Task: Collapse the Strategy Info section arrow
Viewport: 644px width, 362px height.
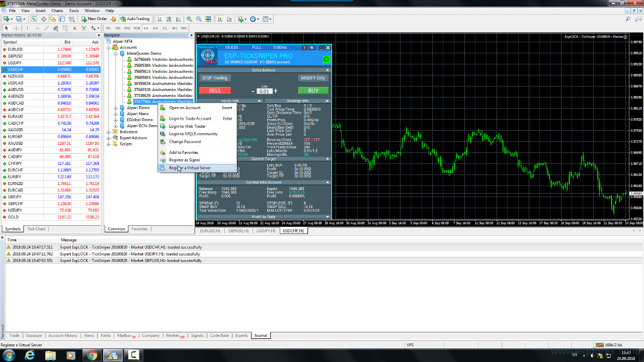Action: point(328,101)
